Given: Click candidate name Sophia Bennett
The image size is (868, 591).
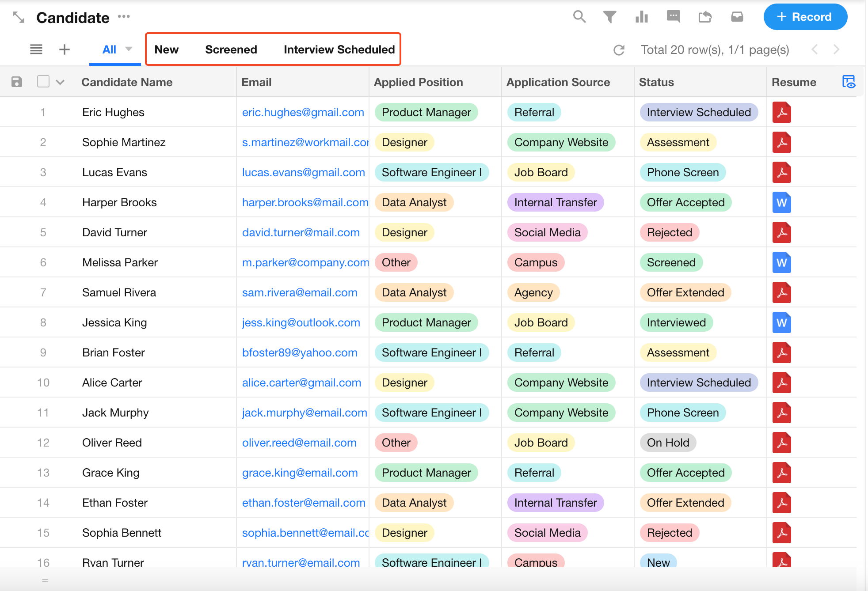Looking at the screenshot, I should click(122, 533).
